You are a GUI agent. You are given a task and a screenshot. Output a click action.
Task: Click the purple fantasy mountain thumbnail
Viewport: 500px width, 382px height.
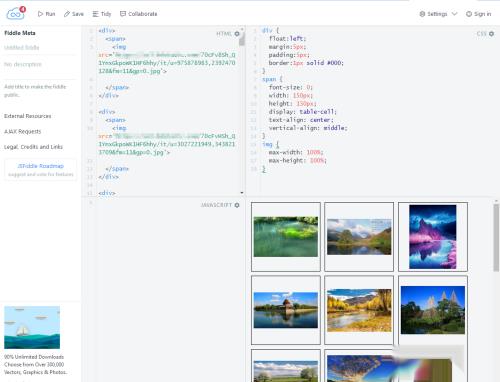[x=433, y=237]
